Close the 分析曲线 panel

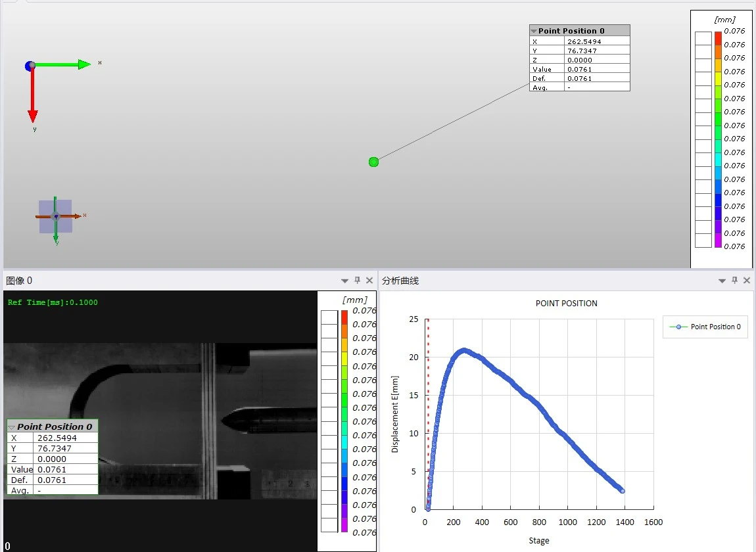(x=747, y=280)
